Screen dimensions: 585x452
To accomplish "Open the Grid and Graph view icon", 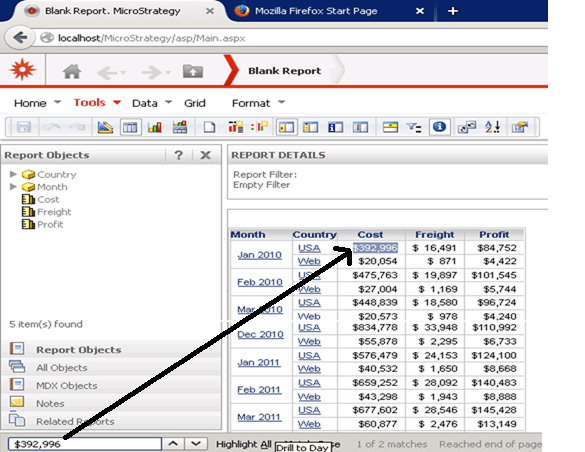I will 179,127.
